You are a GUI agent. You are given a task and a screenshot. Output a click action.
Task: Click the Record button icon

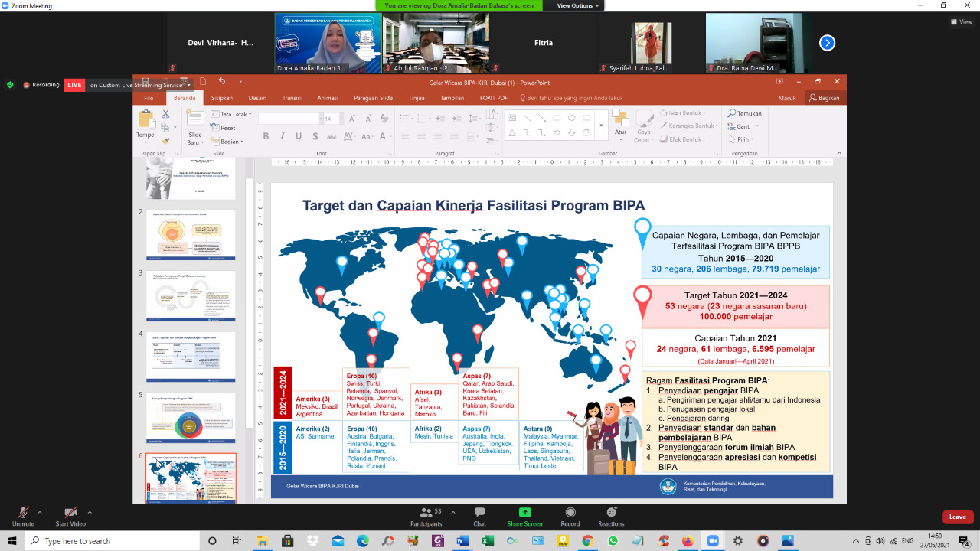[x=570, y=512]
